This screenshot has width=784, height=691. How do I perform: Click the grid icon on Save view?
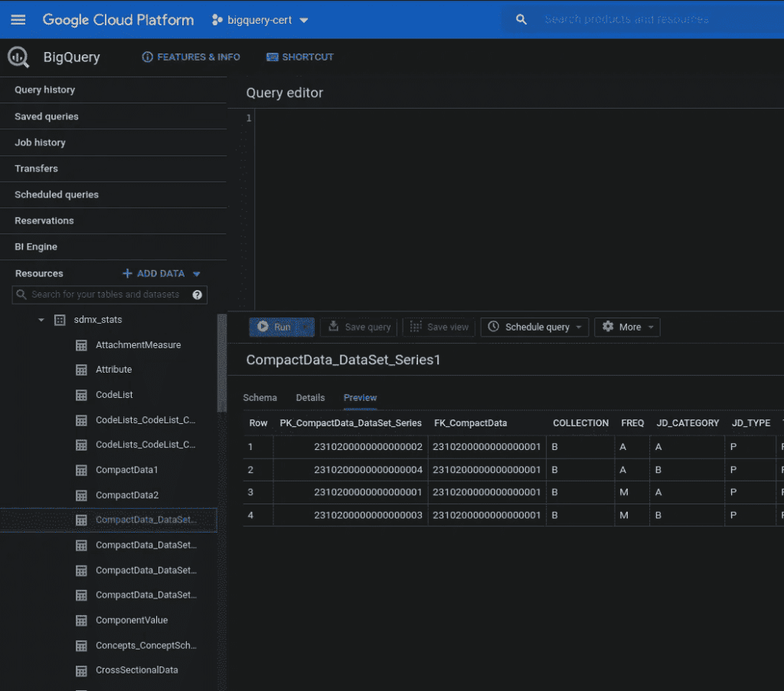tap(416, 327)
